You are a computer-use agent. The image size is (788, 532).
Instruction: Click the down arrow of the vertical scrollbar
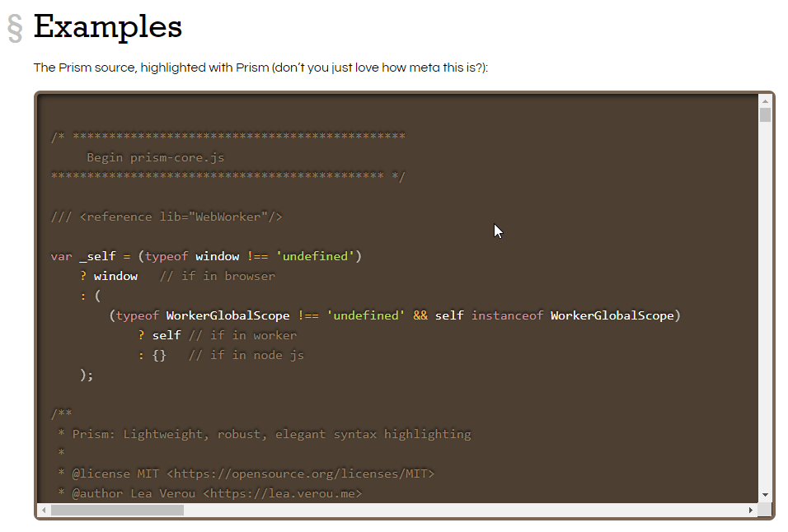765,495
